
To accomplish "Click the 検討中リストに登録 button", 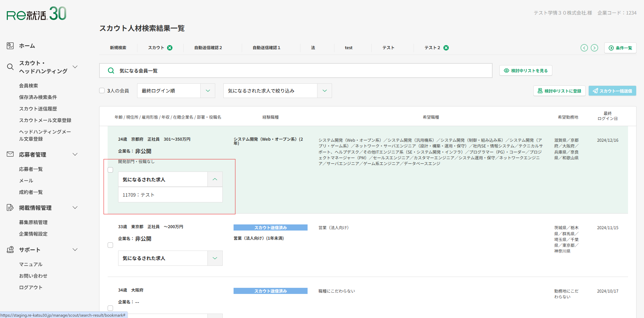I will [x=559, y=91].
